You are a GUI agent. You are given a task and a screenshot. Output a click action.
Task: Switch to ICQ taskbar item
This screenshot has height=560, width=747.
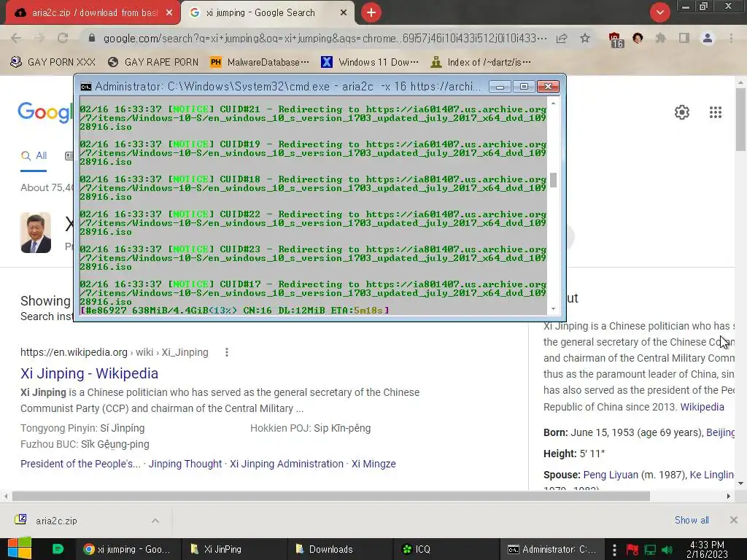pyautogui.click(x=446, y=549)
